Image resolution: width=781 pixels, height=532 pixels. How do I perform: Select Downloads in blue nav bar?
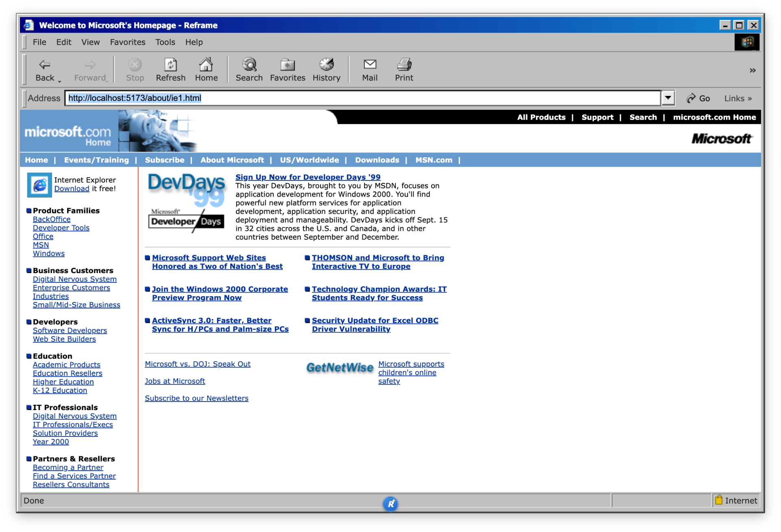[377, 160]
